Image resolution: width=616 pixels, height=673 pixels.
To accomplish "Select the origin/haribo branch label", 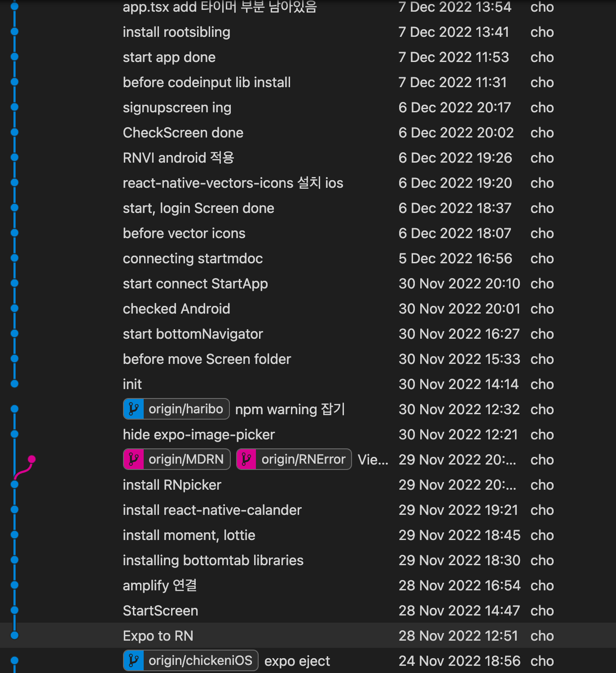I will coord(176,409).
